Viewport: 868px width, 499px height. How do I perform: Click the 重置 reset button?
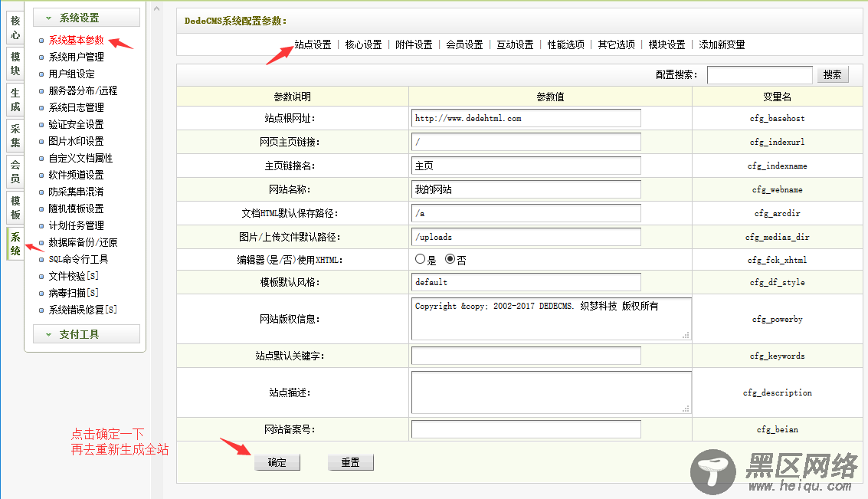coord(350,462)
